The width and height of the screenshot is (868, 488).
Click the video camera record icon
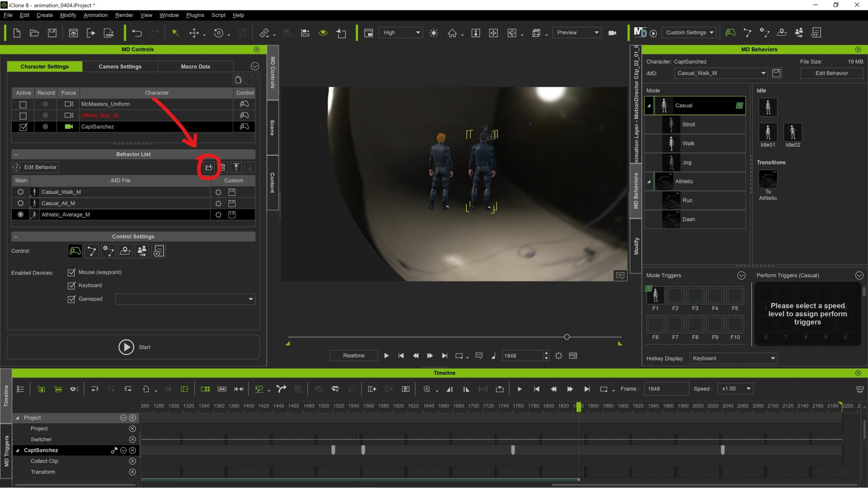(612, 33)
